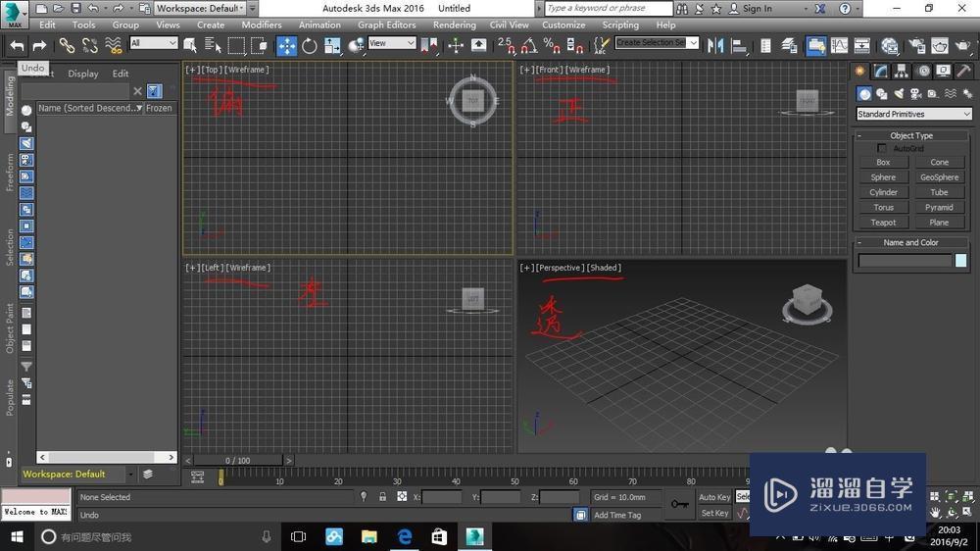980x551 pixels.
Task: Open the Curve Editor
Action: (840, 46)
